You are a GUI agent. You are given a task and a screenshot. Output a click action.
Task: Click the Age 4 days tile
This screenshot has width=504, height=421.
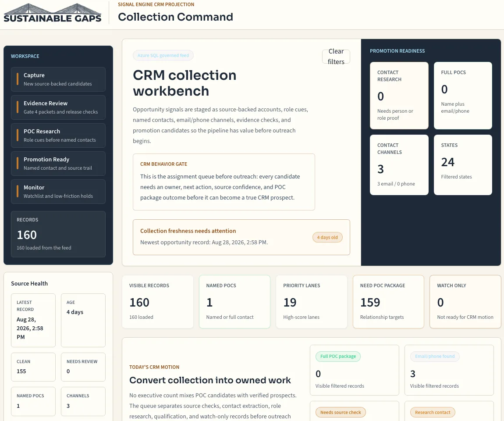click(x=83, y=320)
